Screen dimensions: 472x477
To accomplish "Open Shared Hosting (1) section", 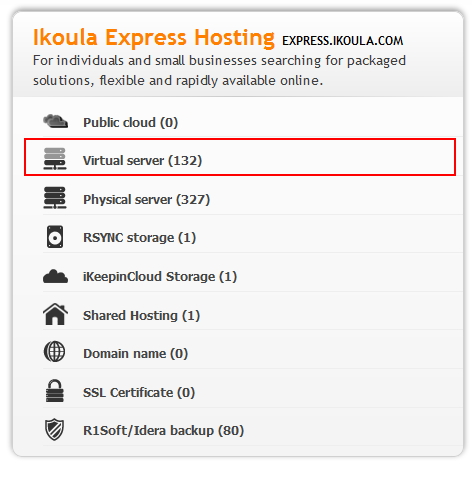I will click(x=141, y=316).
